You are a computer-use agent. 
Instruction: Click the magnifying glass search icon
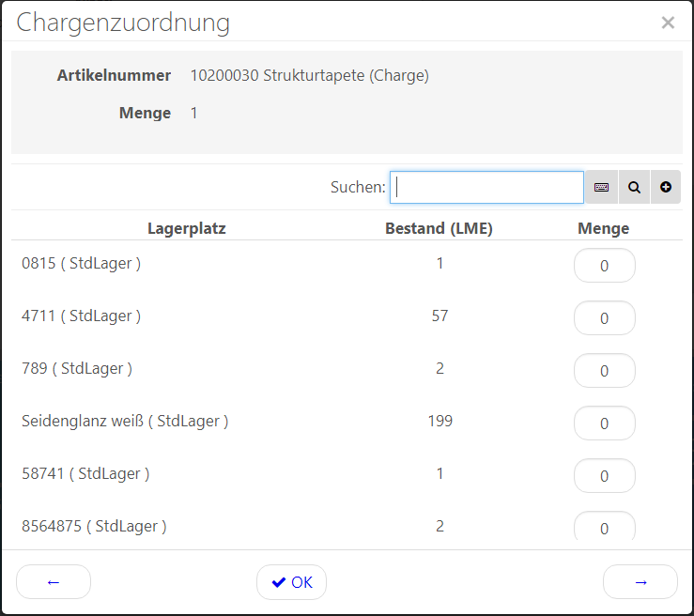(x=634, y=188)
